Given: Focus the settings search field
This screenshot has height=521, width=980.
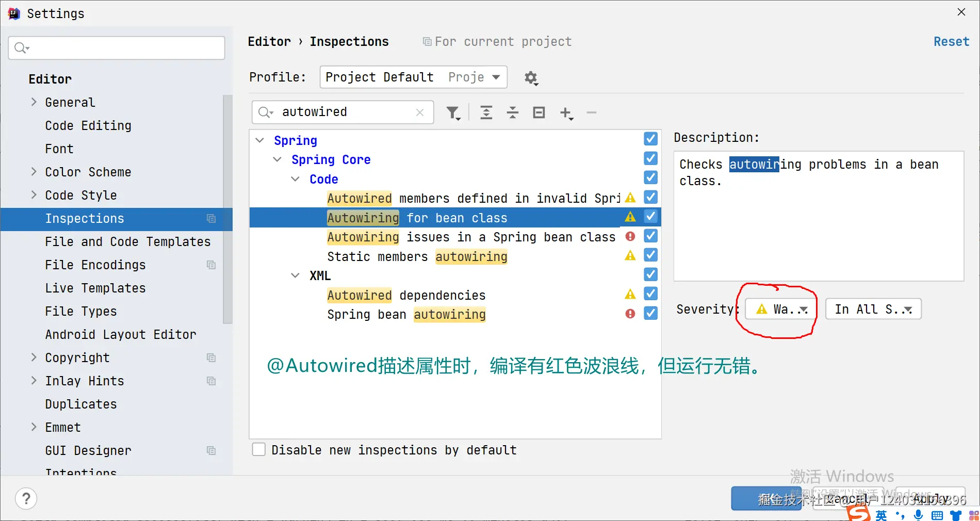Looking at the screenshot, I should pos(117,48).
